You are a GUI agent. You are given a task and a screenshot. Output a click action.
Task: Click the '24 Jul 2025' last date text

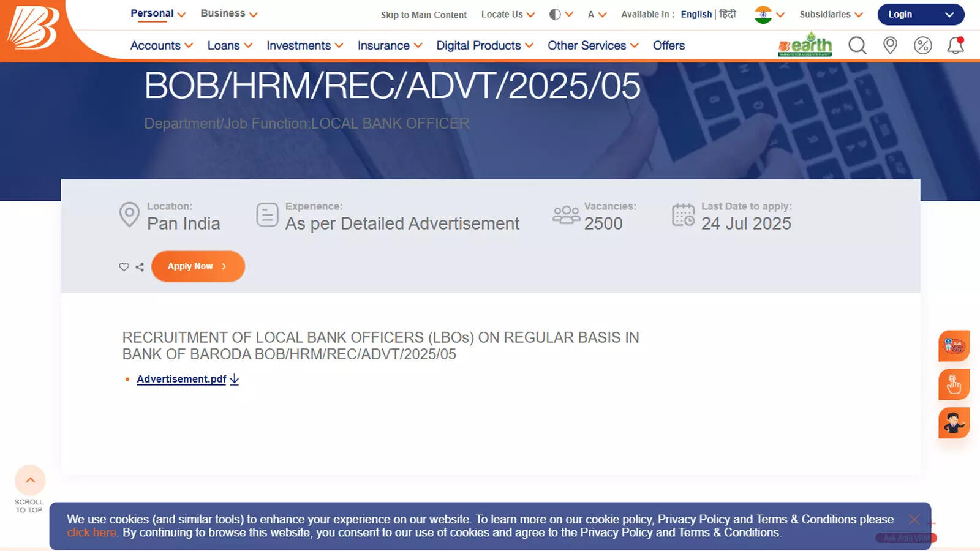coord(746,223)
